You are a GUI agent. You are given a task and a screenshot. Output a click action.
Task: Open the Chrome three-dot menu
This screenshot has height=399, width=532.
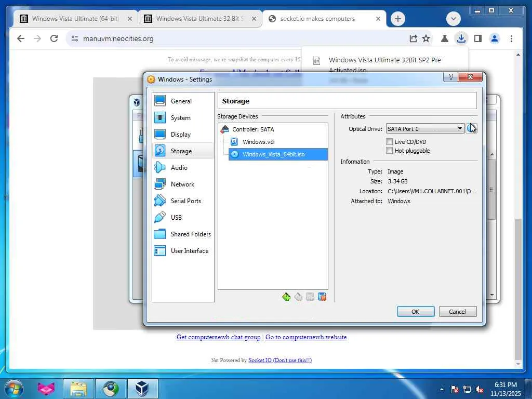coord(511,38)
